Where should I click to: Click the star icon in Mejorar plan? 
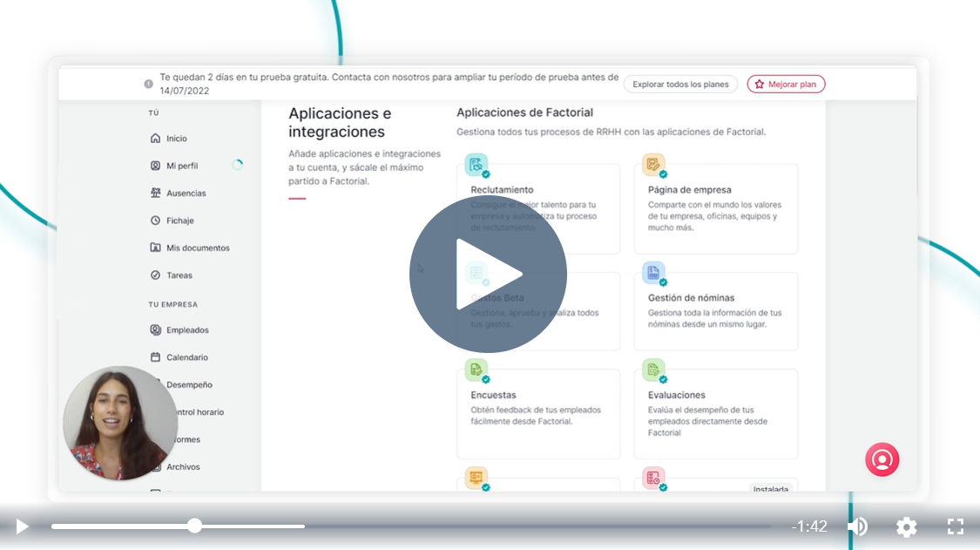pyautogui.click(x=760, y=84)
